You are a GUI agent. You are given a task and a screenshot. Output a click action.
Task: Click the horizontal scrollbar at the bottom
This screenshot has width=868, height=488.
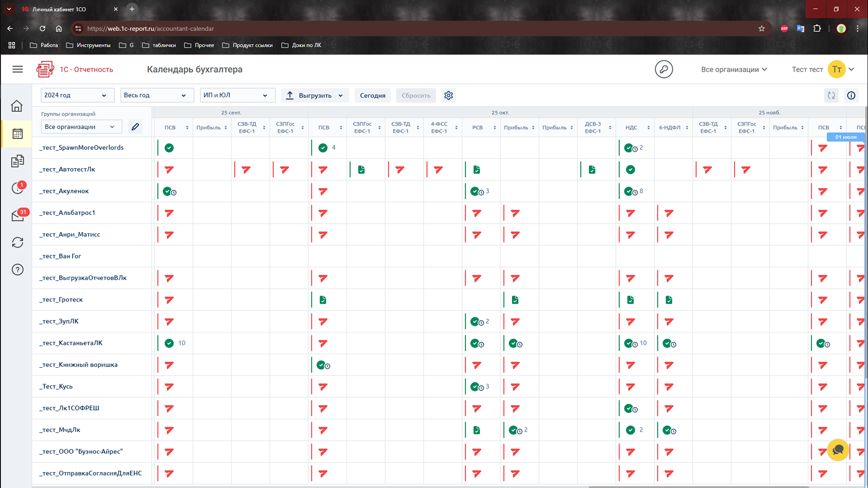coord(699,487)
